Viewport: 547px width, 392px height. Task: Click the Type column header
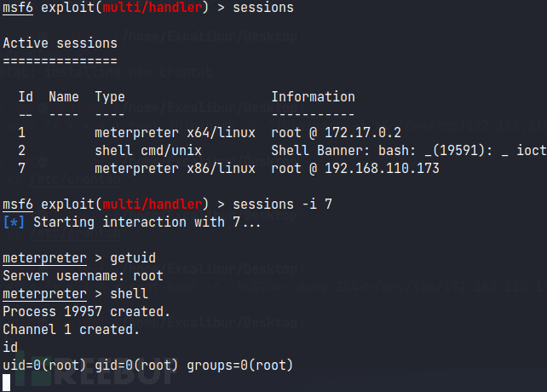point(110,97)
